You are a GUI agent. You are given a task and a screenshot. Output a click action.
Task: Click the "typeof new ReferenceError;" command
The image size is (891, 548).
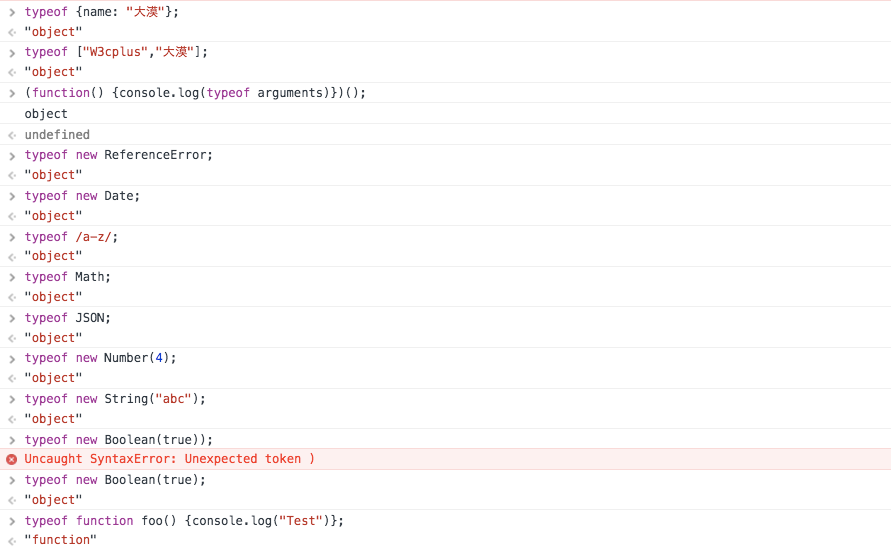[x=119, y=155]
